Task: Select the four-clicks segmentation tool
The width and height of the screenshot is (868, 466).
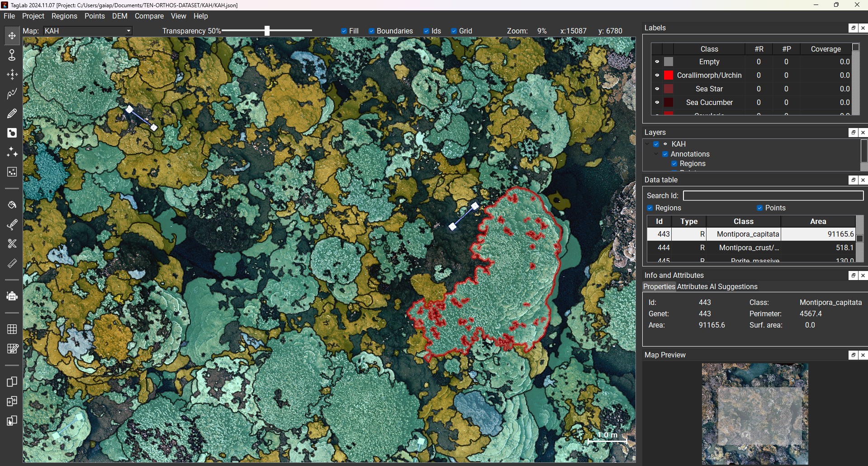Action: pyautogui.click(x=12, y=75)
